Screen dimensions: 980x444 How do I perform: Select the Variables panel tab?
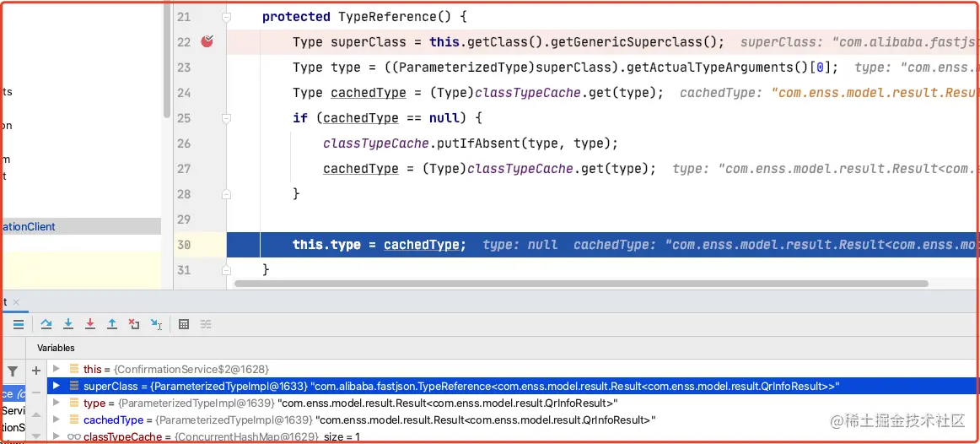pos(56,348)
